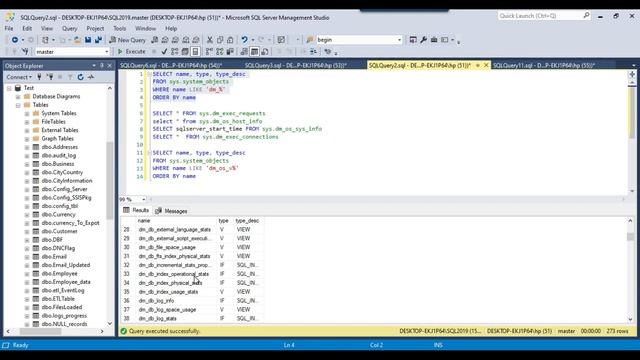Click Disconnect plug icon in Object Explorer
This screenshot has height=360, width=640.
tap(50, 77)
